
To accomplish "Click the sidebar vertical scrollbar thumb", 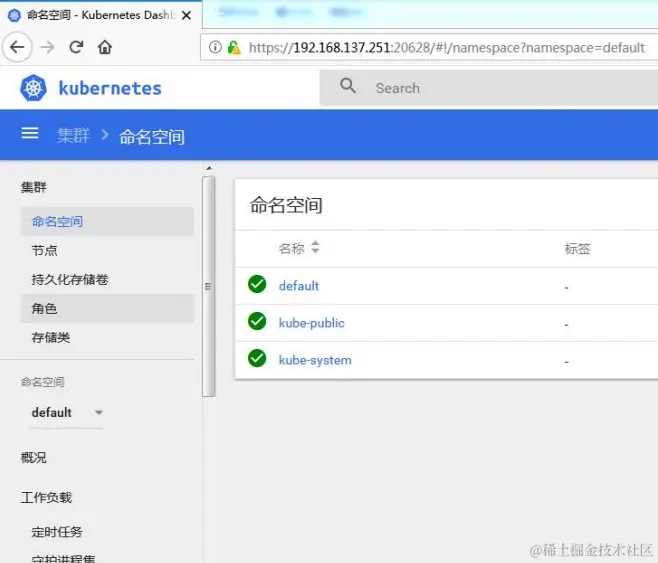I will (x=209, y=287).
